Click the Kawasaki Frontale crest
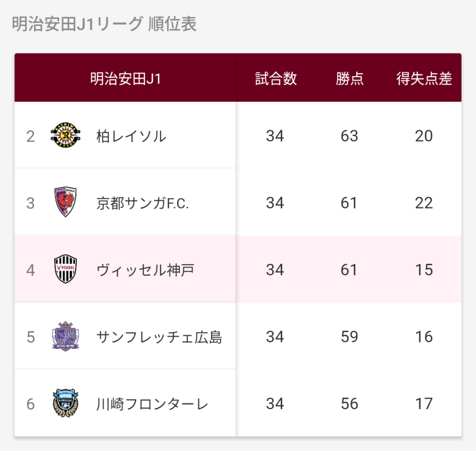476x451 pixels. [x=66, y=403]
